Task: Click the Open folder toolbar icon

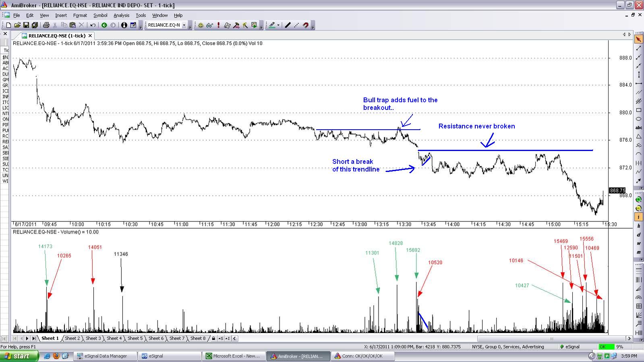Action: 17,25
